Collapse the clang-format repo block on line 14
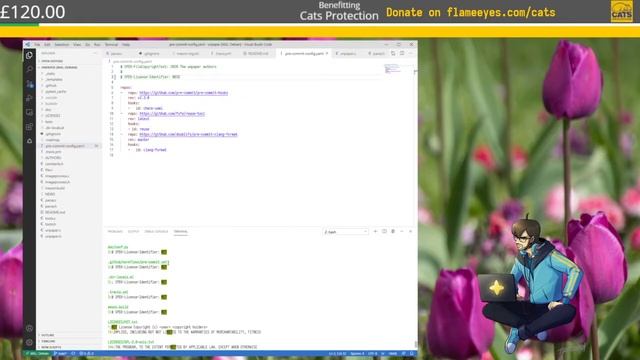This screenshot has height=360, width=640. pyautogui.click(x=121, y=134)
